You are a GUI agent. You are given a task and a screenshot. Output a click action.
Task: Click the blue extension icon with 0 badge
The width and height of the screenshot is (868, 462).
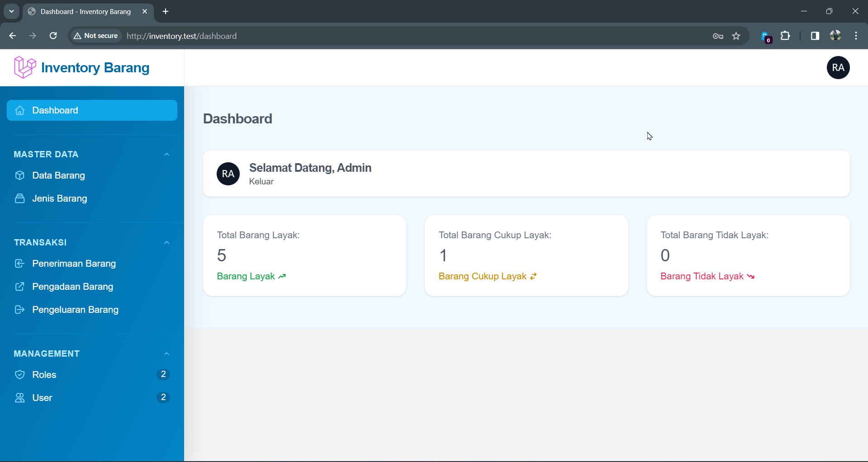click(766, 37)
